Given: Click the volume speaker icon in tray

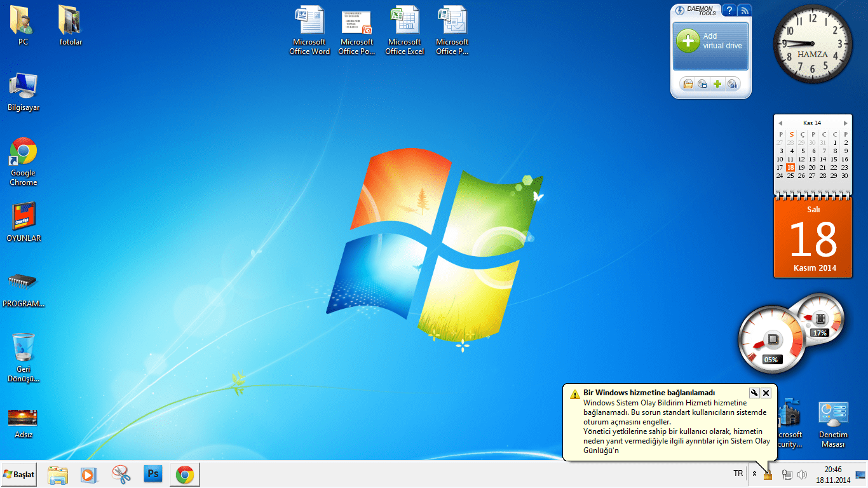Looking at the screenshot, I should [x=802, y=475].
